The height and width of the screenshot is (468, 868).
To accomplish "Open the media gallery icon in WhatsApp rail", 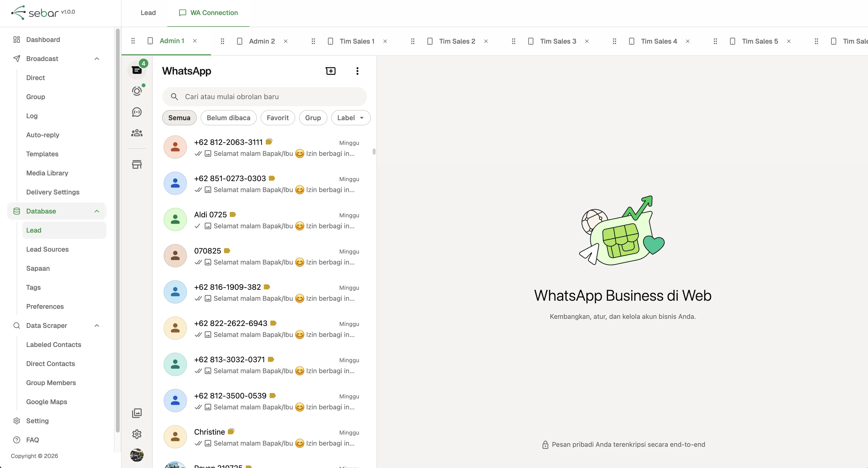I will (137, 413).
